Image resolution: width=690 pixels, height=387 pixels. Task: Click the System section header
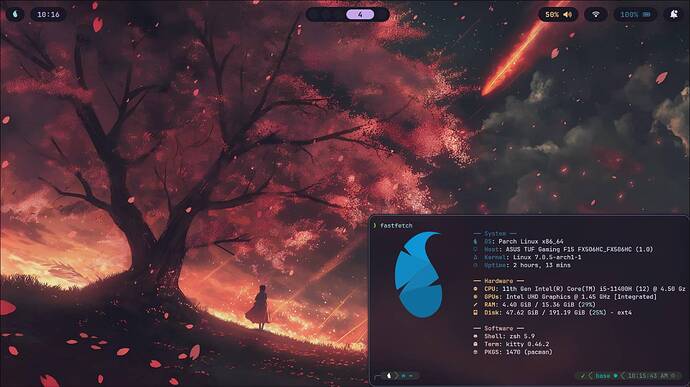coord(495,233)
